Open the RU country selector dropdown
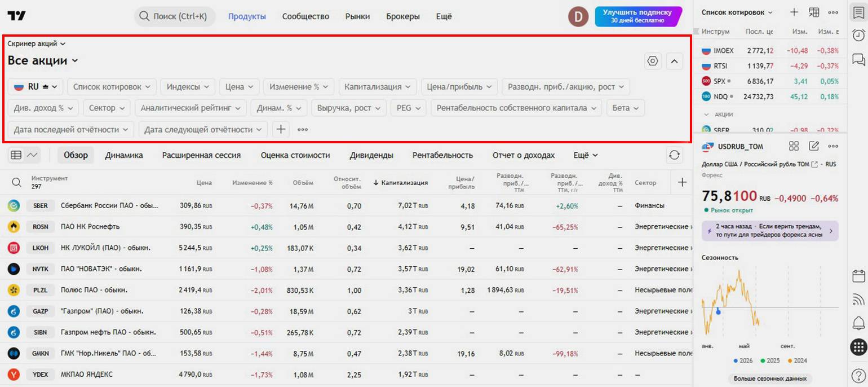Viewport: 868px width, 387px height. click(x=36, y=87)
